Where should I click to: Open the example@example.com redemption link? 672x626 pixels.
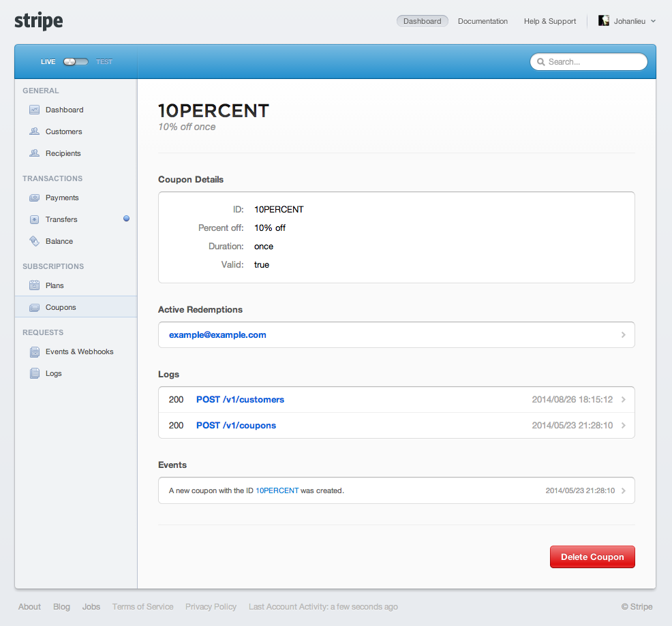217,334
